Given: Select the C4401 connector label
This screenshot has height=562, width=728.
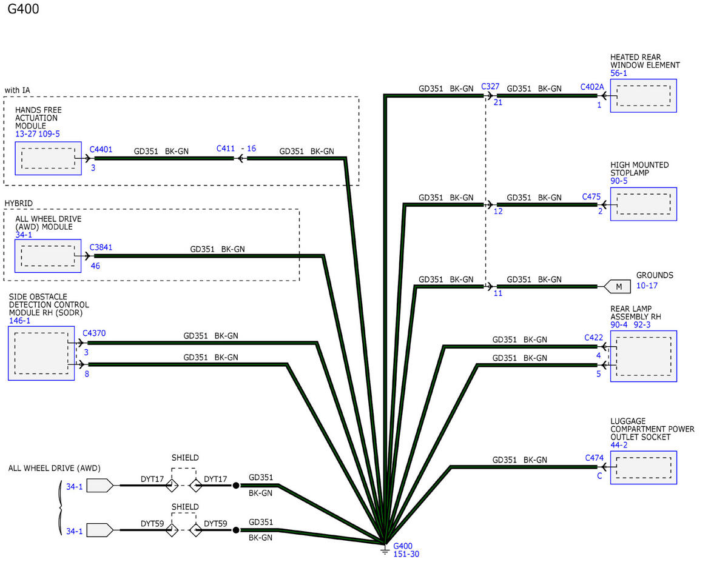Looking at the screenshot, I should click(101, 149).
